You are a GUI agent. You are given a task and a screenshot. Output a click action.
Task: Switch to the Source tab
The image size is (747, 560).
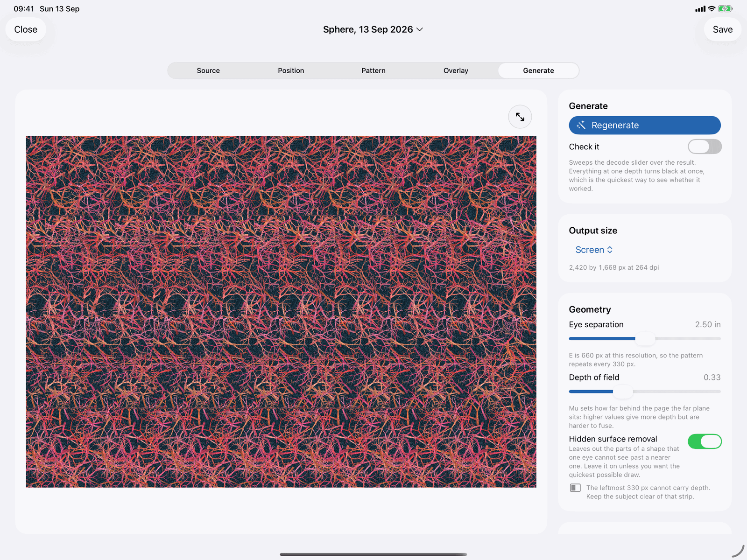[x=208, y=70]
